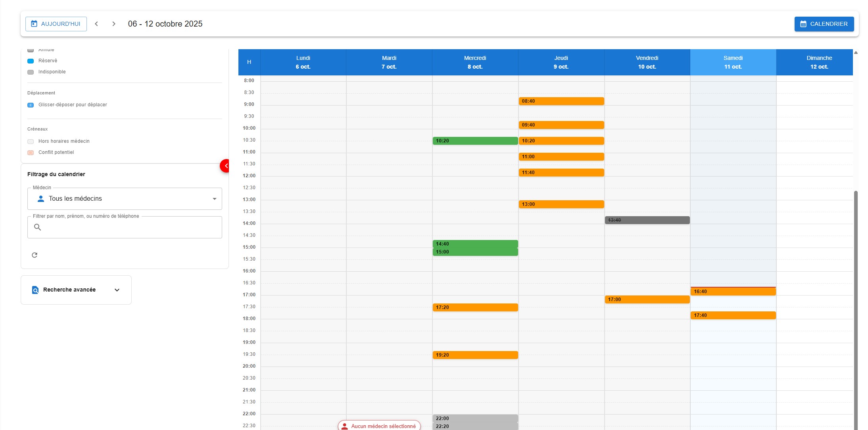Image resolution: width=868 pixels, height=430 pixels.
Task: Click the search magnifier in filter field
Action: pos(38,227)
